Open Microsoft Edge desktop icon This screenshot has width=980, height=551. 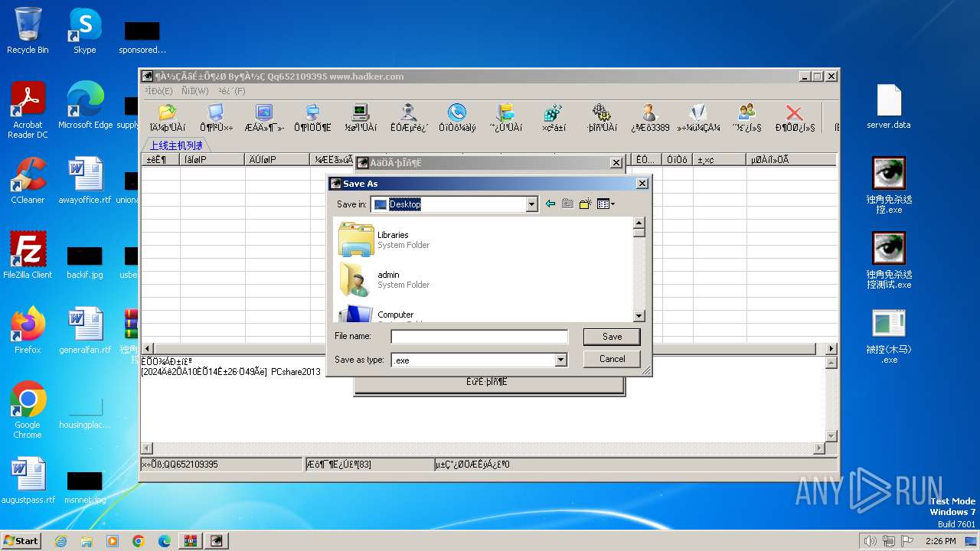pyautogui.click(x=85, y=106)
